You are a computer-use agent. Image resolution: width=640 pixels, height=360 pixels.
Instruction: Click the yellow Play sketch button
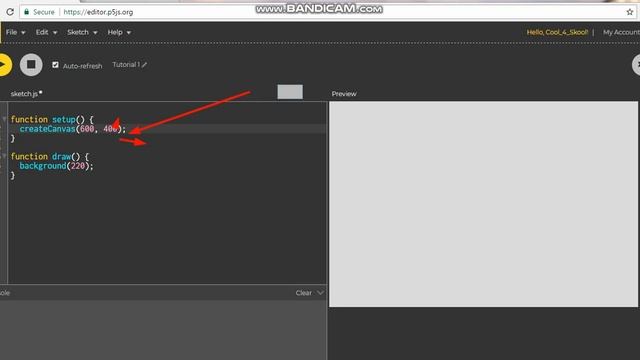point(5,64)
